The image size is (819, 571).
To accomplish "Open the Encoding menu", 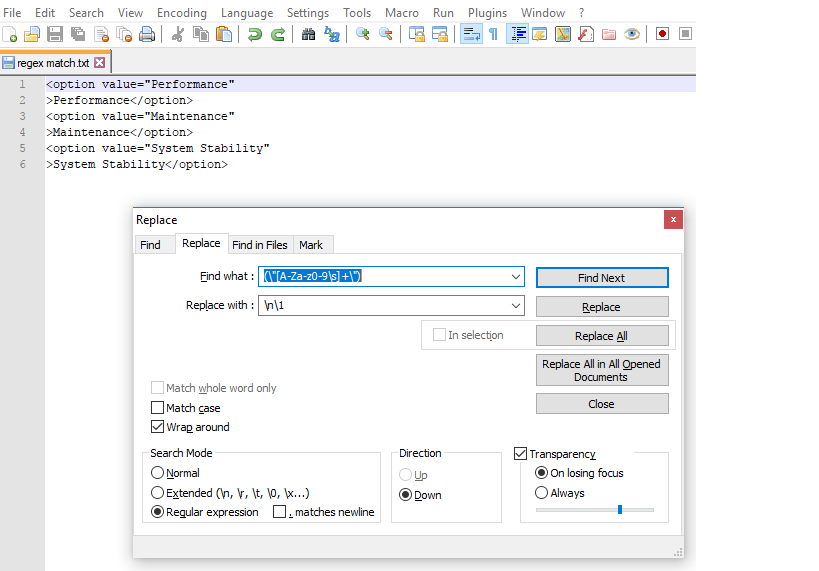I will pyautogui.click(x=182, y=13).
